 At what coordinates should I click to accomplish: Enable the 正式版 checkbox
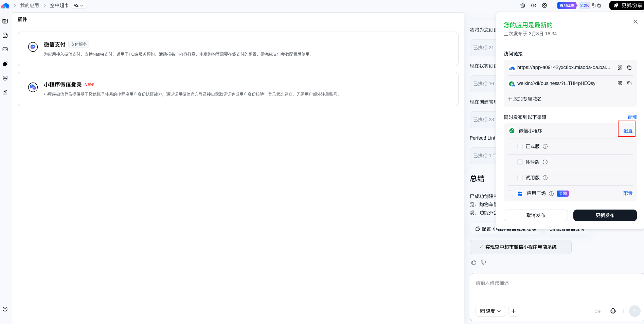(x=520, y=146)
